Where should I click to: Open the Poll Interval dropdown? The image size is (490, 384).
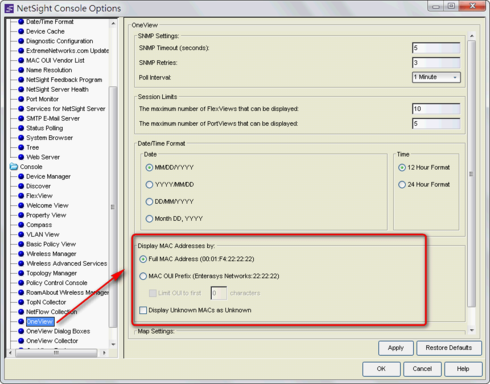coord(436,77)
